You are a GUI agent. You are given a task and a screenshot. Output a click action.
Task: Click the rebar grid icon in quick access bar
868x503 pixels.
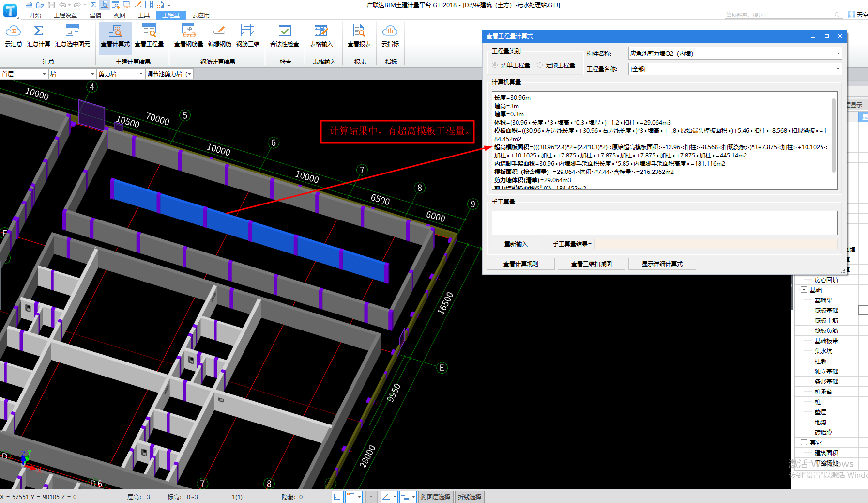pos(149,5)
